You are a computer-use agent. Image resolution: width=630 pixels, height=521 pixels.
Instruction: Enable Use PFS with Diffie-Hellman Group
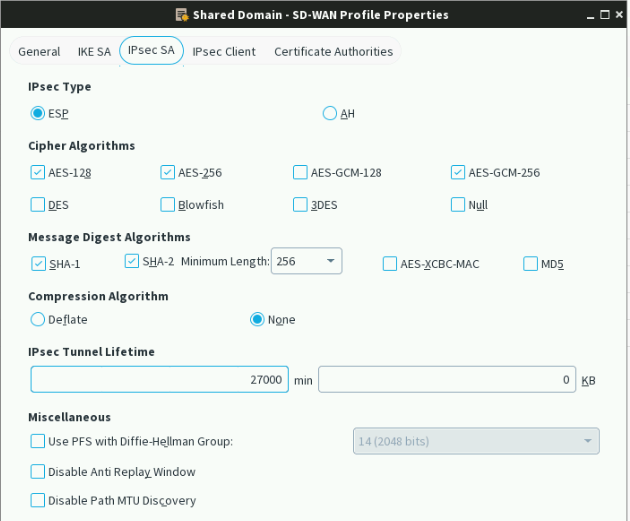tap(38, 441)
